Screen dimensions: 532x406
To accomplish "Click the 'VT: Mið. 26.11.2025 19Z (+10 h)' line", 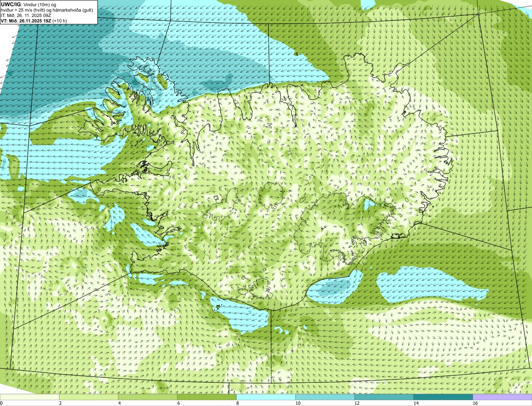I will 34,20.
